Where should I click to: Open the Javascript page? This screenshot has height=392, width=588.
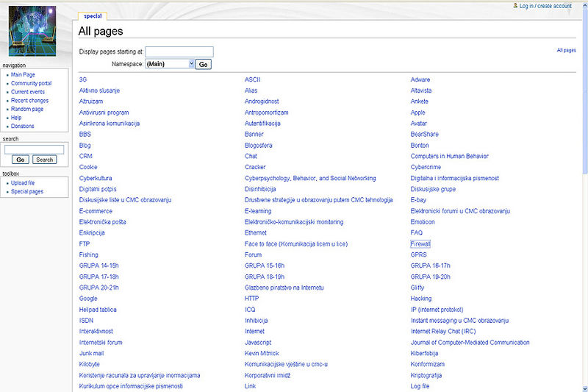tap(258, 343)
